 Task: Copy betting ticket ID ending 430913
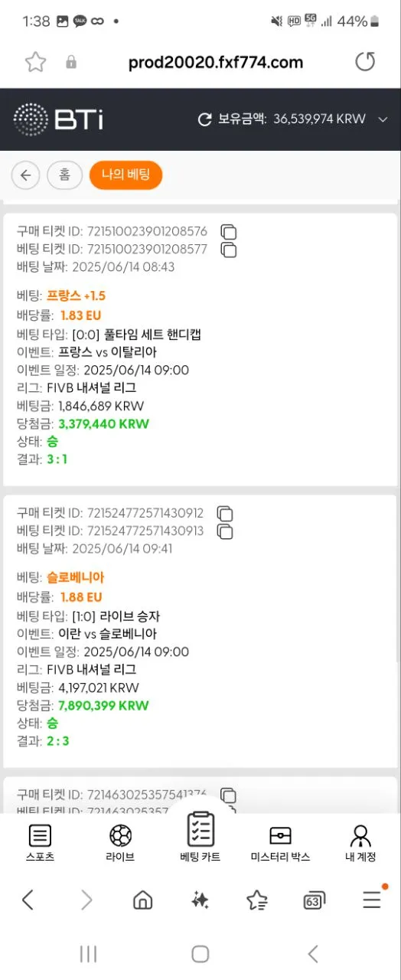click(225, 531)
